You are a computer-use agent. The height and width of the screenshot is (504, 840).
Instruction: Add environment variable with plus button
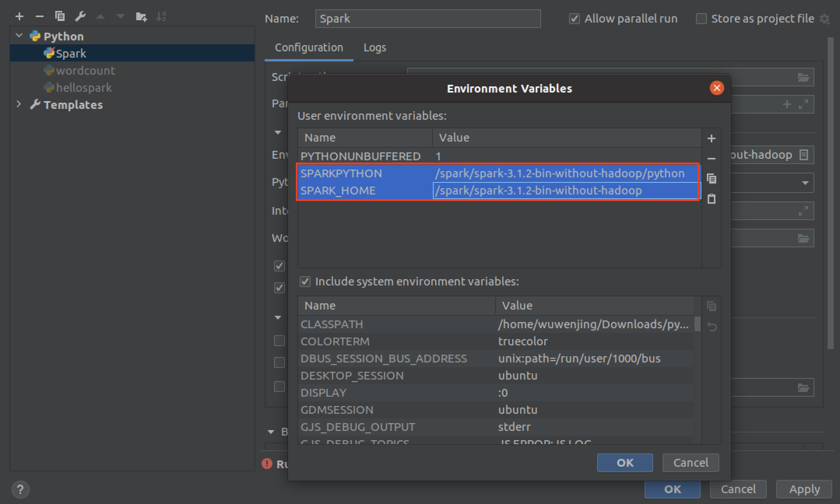coord(711,138)
